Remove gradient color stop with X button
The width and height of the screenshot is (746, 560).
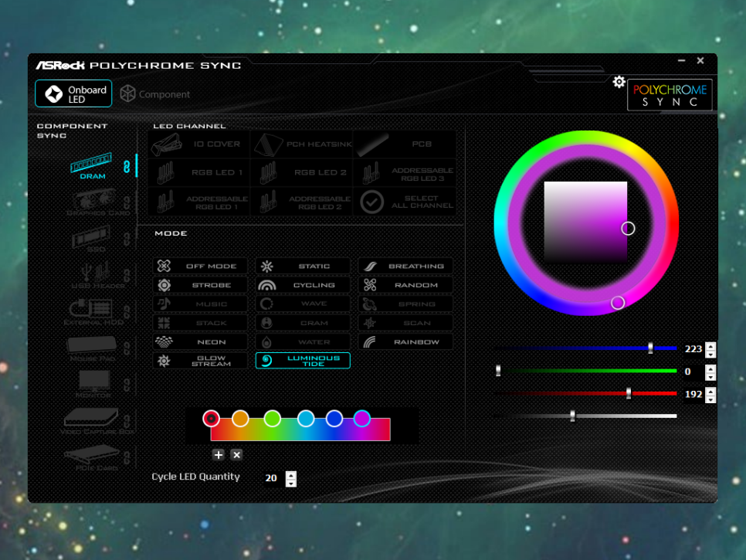point(236,455)
